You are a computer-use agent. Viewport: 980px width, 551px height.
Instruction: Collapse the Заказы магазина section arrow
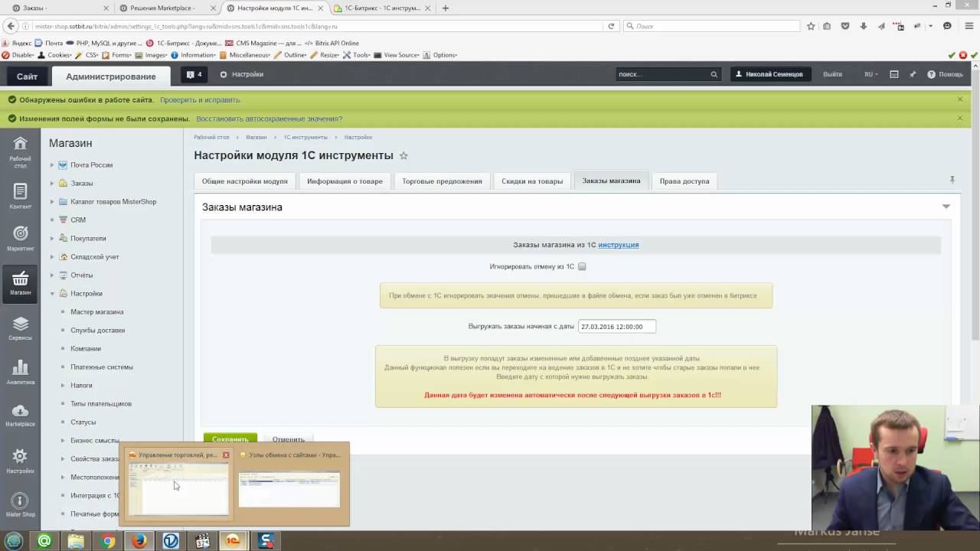(x=946, y=207)
